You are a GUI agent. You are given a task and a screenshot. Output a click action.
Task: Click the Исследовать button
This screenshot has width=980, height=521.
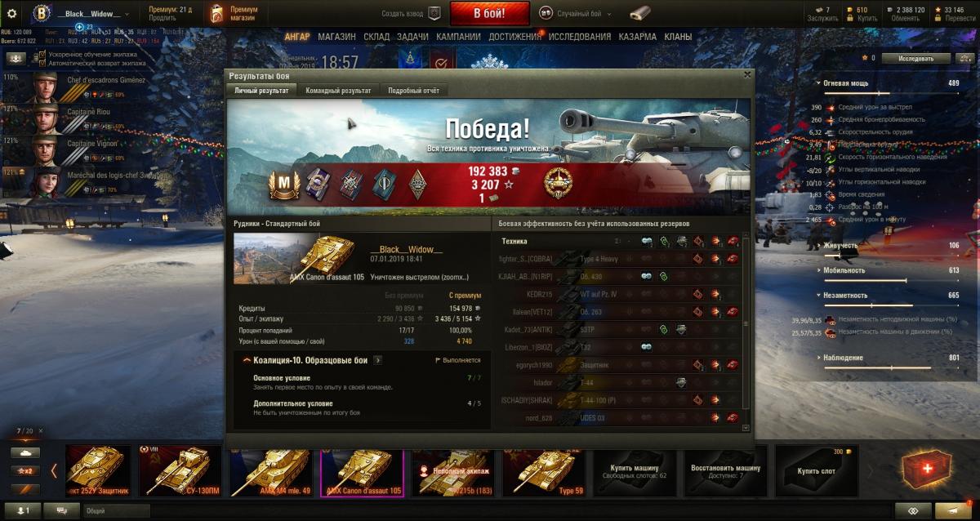pos(916,59)
